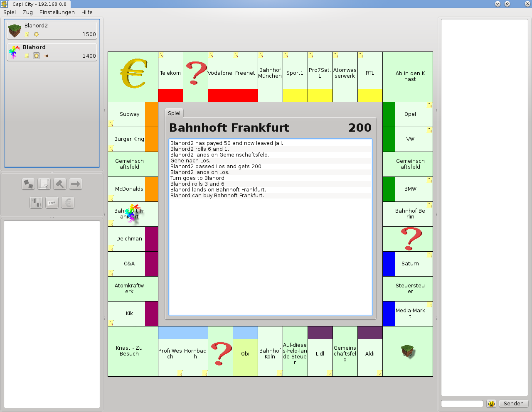
Task: Click the deed icon on the Kik field
Action: [x=111, y=323]
